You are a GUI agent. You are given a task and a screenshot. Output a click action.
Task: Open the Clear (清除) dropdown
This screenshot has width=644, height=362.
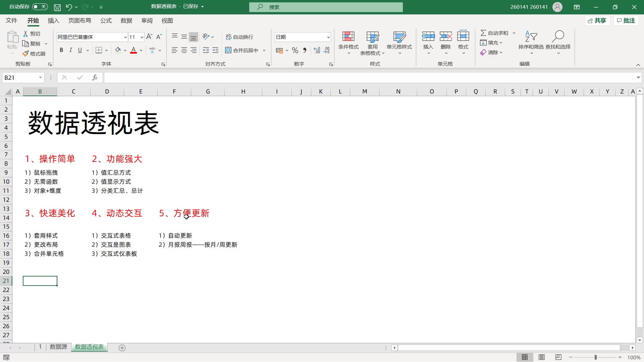click(x=491, y=52)
